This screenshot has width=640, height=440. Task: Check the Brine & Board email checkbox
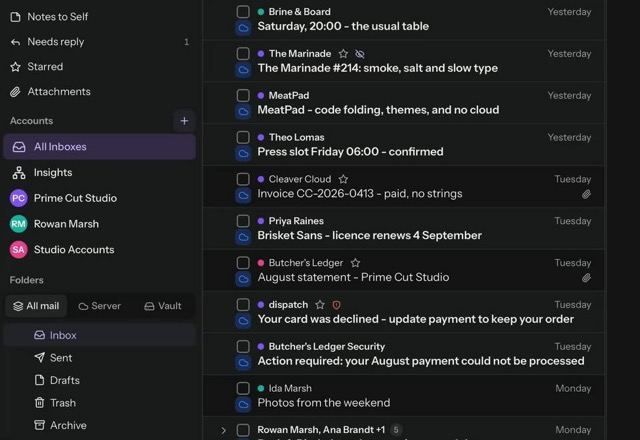[243, 12]
